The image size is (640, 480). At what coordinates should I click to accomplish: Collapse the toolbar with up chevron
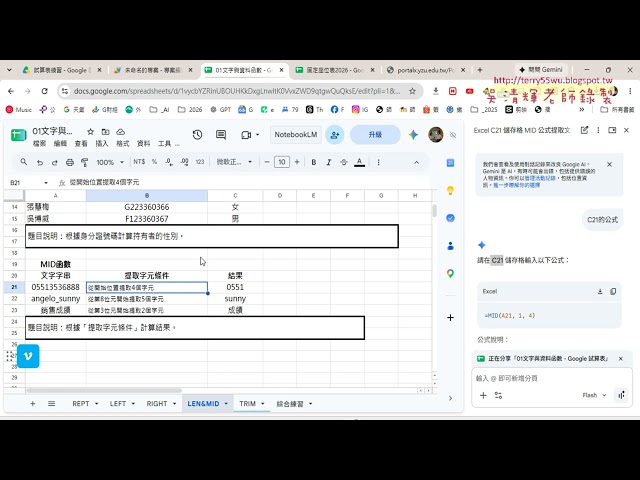click(x=416, y=162)
